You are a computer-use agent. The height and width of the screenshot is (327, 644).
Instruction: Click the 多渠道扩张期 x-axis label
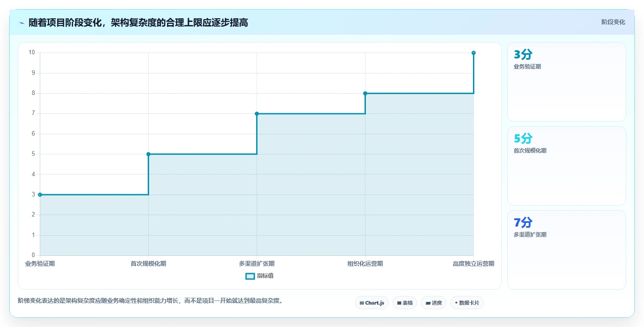[x=257, y=264]
